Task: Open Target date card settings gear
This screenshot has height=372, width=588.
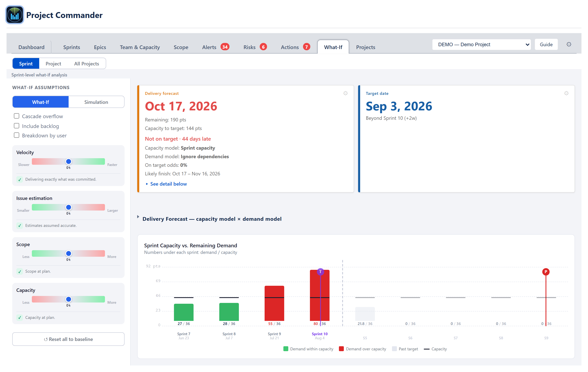Action: click(x=566, y=93)
